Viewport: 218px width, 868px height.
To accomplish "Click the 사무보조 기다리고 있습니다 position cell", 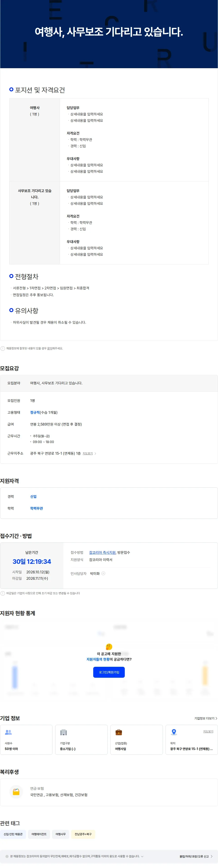I will click(35, 223).
